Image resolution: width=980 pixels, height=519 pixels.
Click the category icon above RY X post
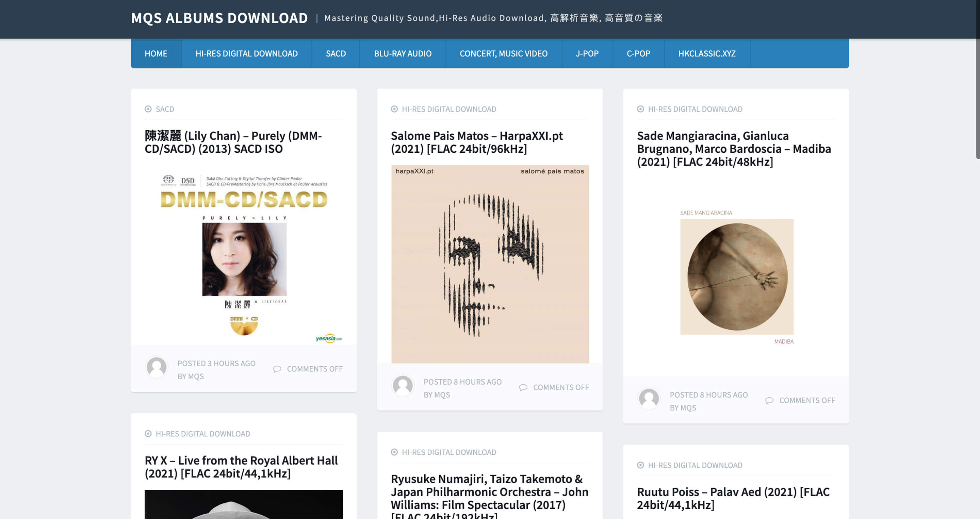pyautogui.click(x=148, y=434)
